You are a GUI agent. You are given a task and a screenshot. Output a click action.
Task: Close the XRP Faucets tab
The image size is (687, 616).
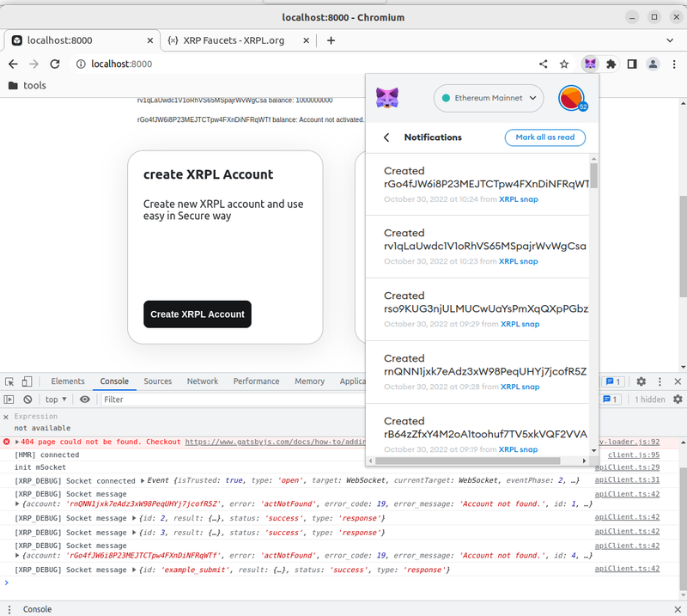pos(307,40)
